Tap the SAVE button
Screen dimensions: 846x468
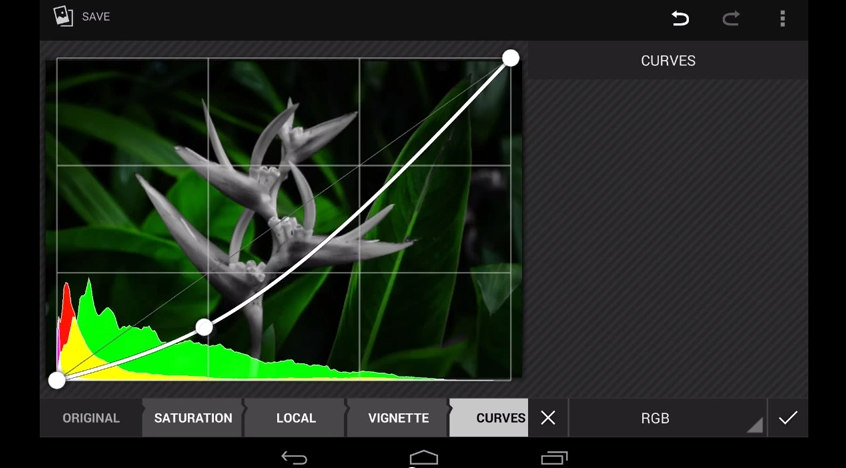[x=96, y=17]
